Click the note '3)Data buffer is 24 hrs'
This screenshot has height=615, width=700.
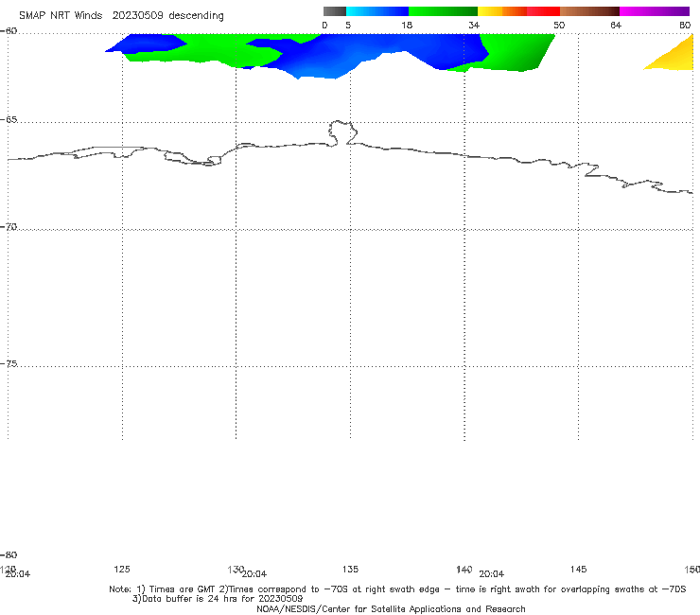[218, 599]
